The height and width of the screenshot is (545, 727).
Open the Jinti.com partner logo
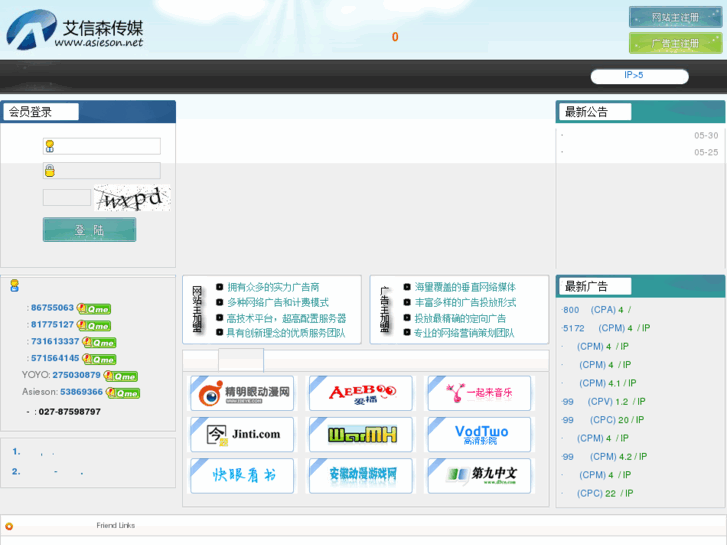click(242, 435)
